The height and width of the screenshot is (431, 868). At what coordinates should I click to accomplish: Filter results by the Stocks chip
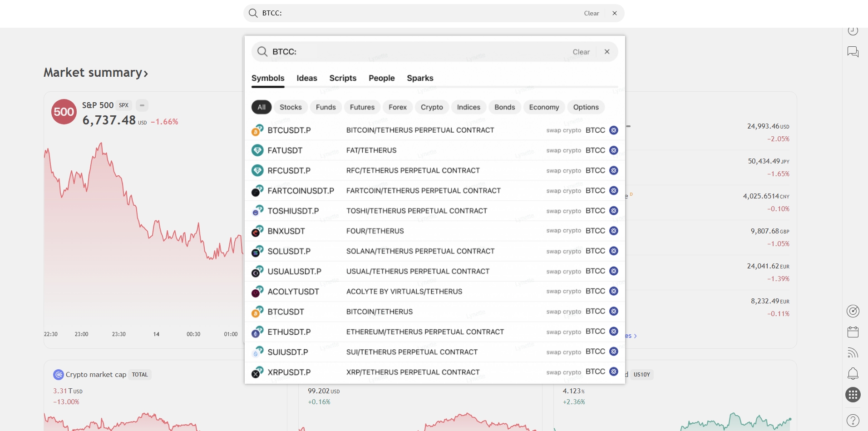point(291,107)
